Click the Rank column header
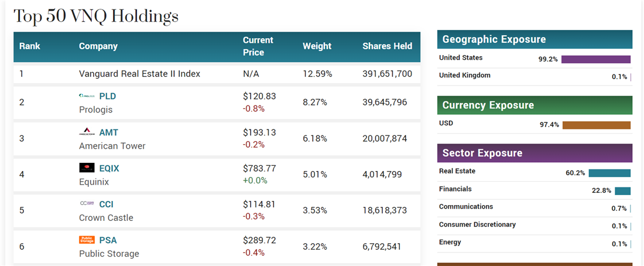 coord(29,46)
